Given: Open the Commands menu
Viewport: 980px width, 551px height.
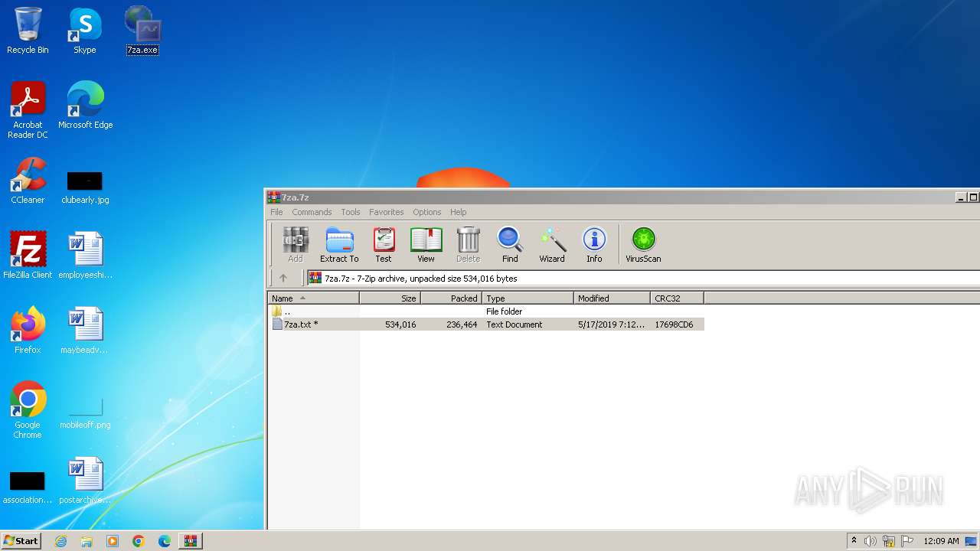Looking at the screenshot, I should click(x=312, y=212).
